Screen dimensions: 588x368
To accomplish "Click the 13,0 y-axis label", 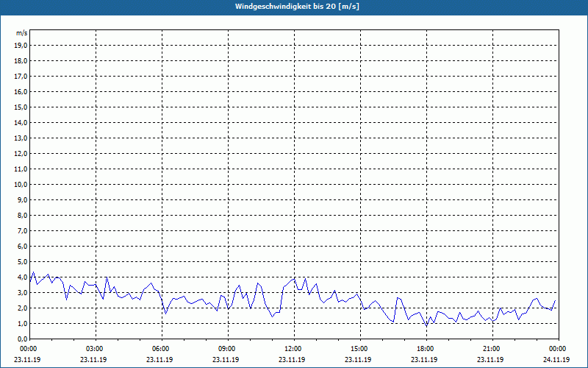I will coord(21,138).
